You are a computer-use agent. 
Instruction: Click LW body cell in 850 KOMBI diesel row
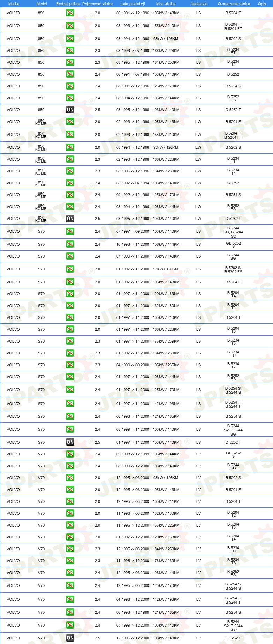pos(198,219)
